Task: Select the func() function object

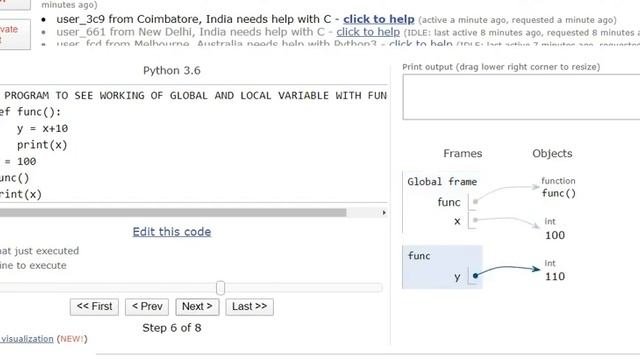Action: 558,193
